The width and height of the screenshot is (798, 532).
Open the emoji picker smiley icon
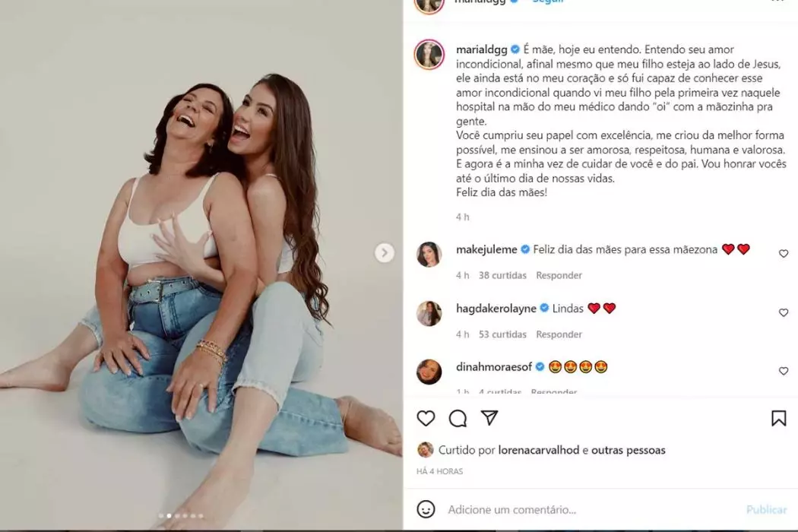click(x=426, y=509)
